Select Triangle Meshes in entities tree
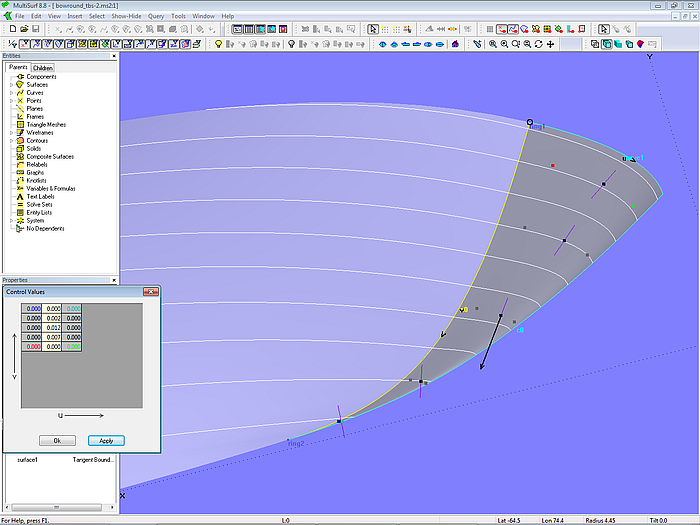 48,125
